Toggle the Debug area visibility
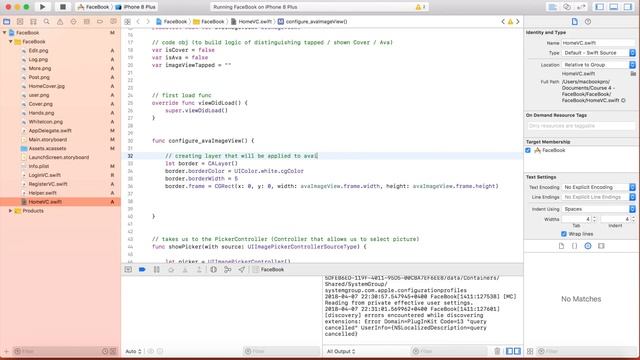This screenshot has height=360, width=640. (613, 7)
